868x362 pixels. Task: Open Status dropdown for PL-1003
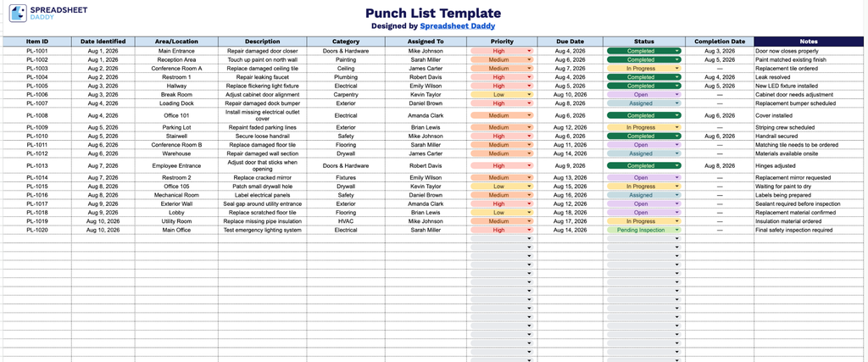tap(644, 69)
